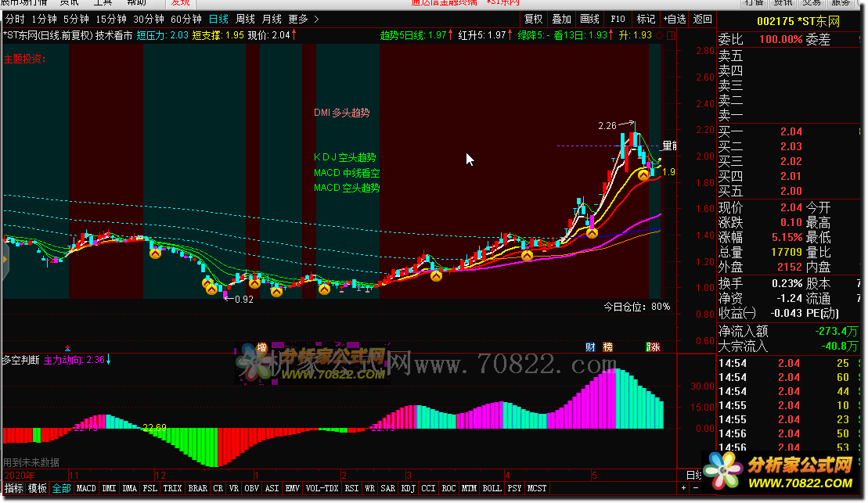Select the 5分钟 period
Viewport: 868px width, 503px height.
coord(77,20)
